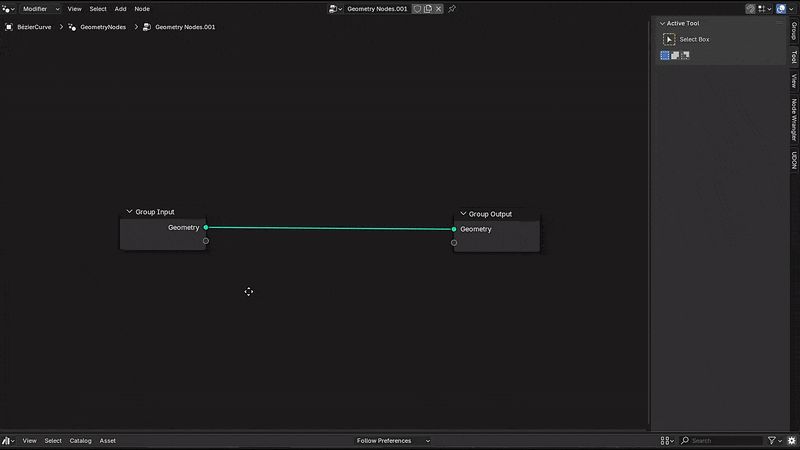Open overlay options dropdown arrow
800x450 pixels.
click(792, 9)
